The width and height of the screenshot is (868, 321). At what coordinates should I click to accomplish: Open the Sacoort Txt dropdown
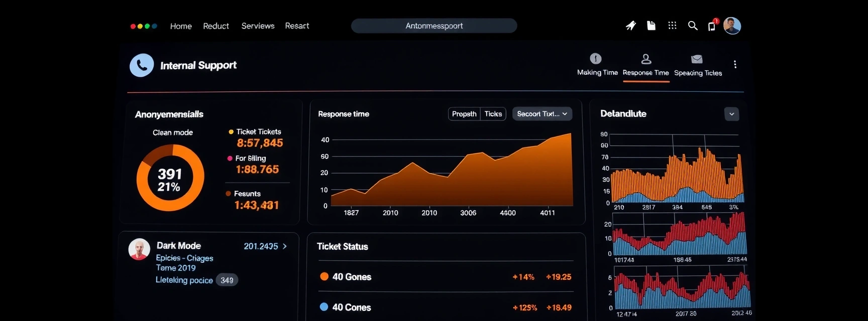pos(541,114)
